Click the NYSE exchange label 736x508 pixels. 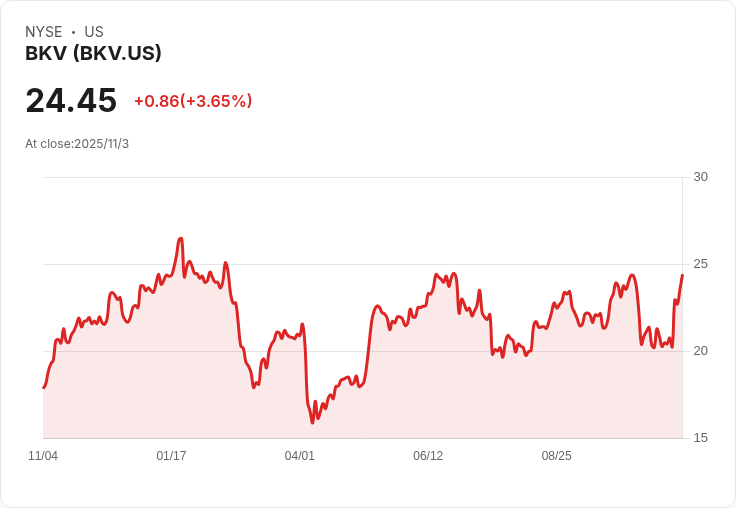44,32
